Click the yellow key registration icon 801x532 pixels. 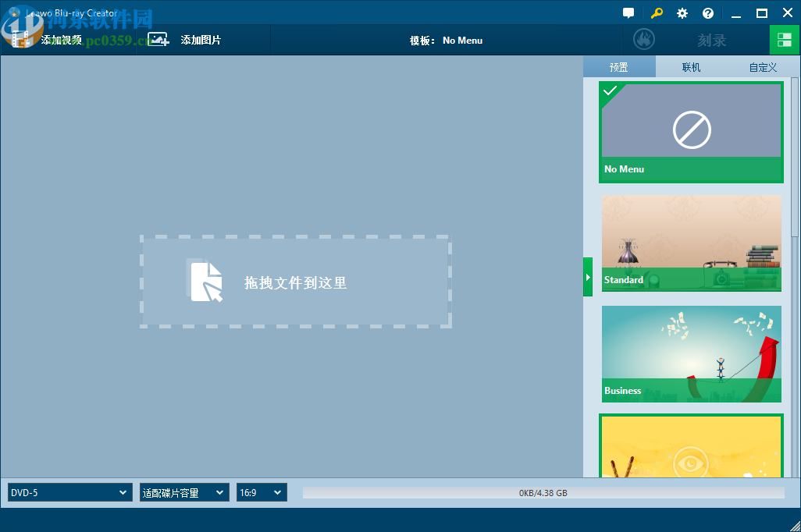point(657,12)
